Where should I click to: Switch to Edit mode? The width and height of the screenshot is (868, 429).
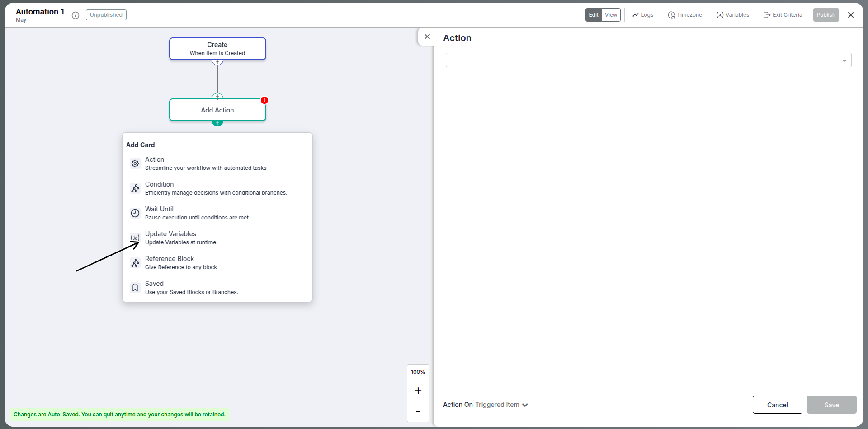coord(594,15)
